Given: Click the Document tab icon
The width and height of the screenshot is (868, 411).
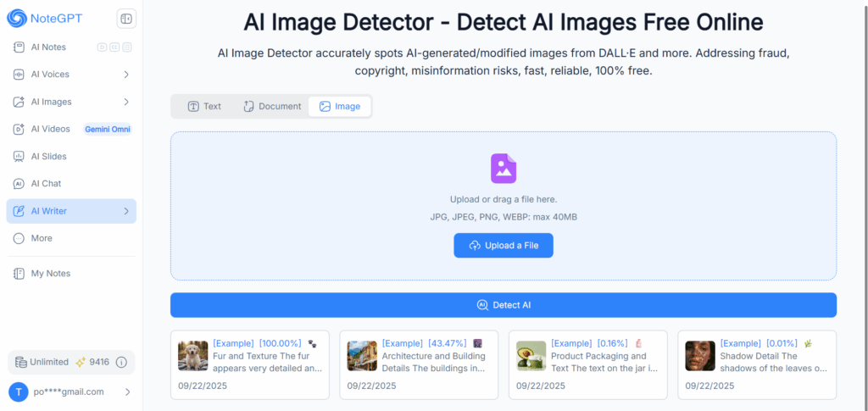Looking at the screenshot, I should 248,106.
